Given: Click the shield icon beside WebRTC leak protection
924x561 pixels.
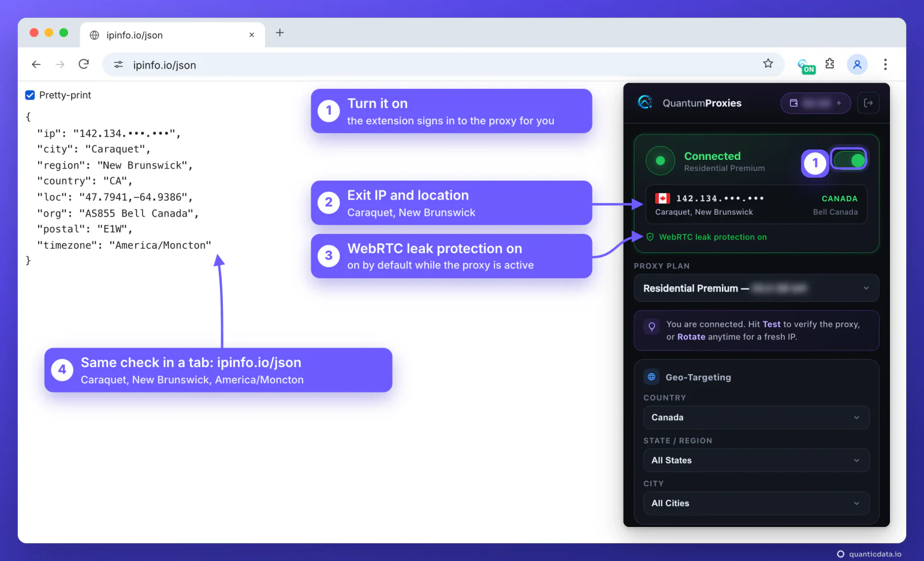Looking at the screenshot, I should tap(650, 237).
